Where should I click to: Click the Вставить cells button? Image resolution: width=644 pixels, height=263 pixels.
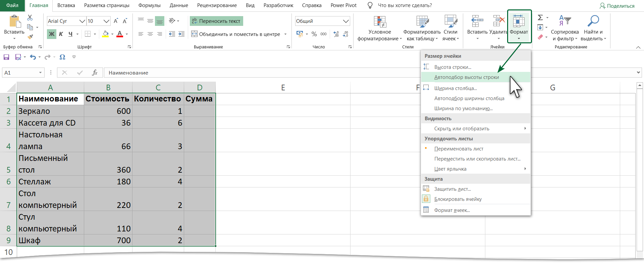pyautogui.click(x=477, y=27)
